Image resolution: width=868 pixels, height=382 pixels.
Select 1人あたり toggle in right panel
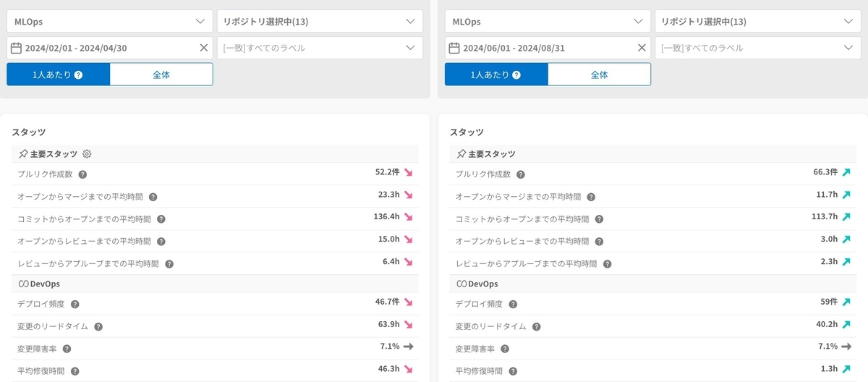coord(496,75)
